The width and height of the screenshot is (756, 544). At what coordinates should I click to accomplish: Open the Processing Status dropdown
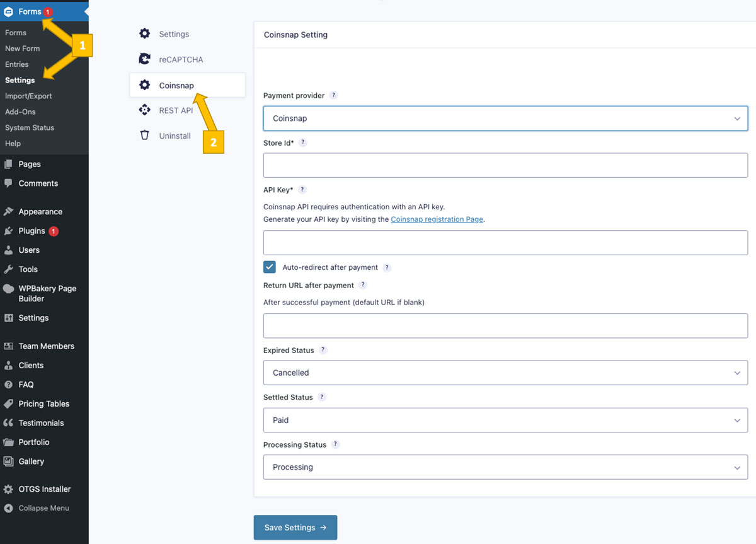[x=505, y=467]
